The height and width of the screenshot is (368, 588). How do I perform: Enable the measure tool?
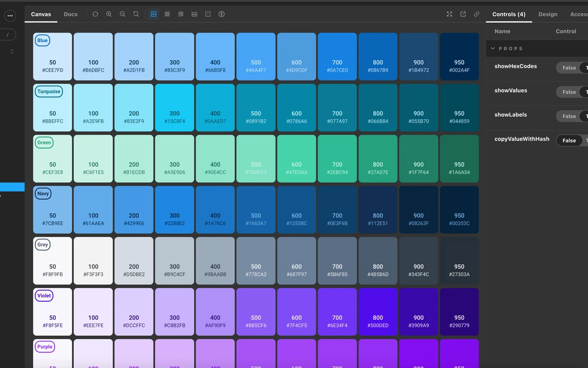(194, 14)
